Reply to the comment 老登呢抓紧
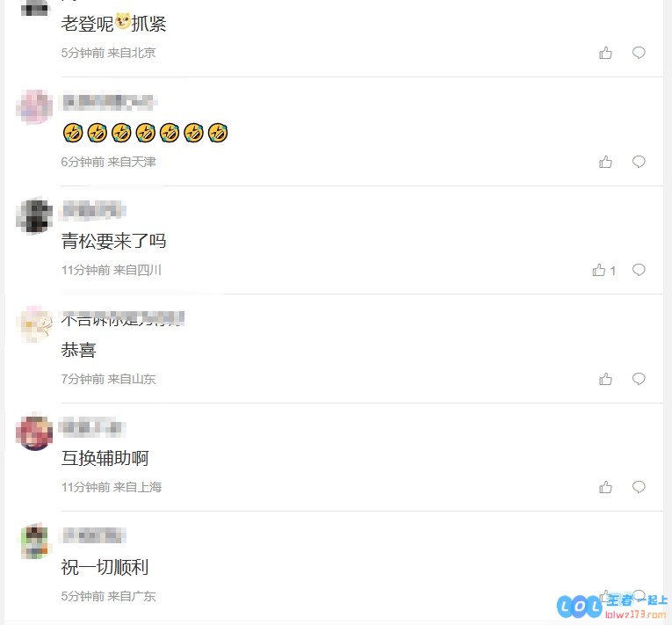Screen dimensions: 672x625 point(639,53)
